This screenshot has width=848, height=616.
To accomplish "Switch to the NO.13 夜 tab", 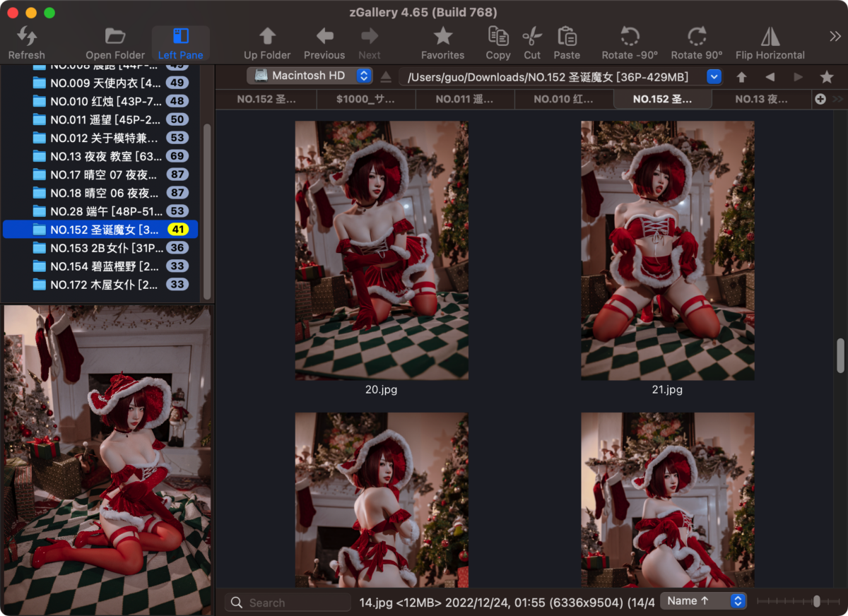I will 761,100.
